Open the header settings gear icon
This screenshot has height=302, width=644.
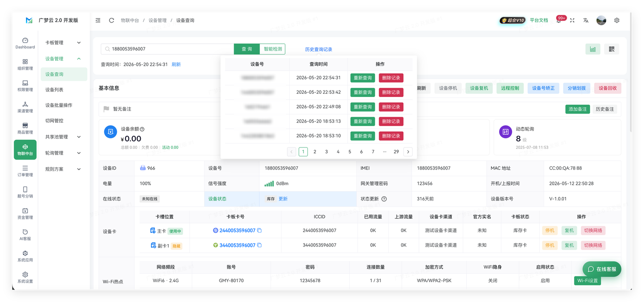pos(617,20)
